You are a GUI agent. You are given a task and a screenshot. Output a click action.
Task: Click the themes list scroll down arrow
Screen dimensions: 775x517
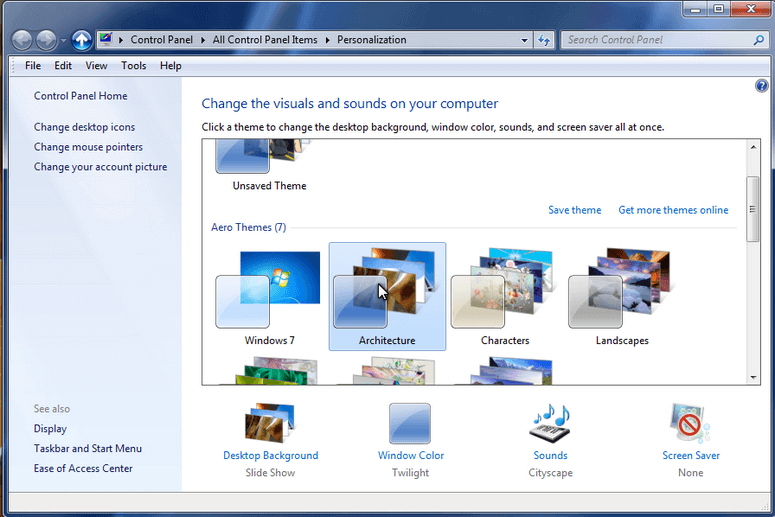(753, 378)
